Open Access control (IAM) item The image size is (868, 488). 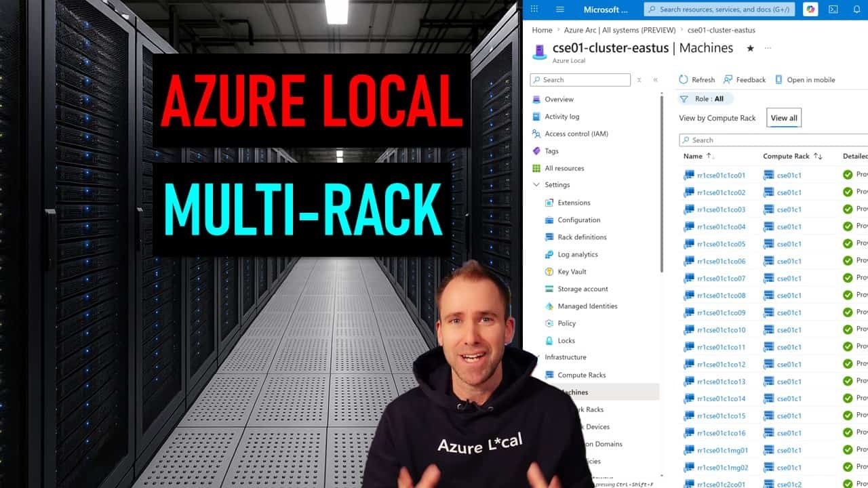576,134
